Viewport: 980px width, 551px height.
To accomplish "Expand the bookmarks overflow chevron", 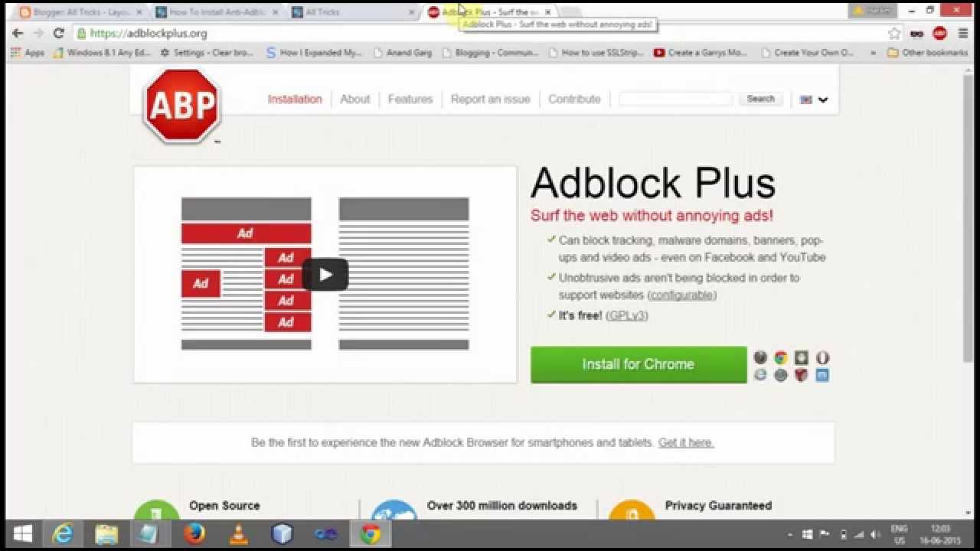I will [874, 53].
